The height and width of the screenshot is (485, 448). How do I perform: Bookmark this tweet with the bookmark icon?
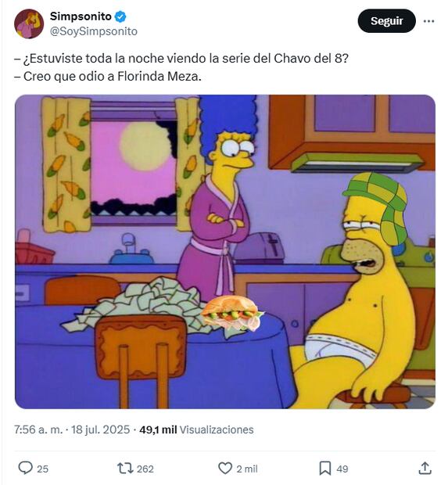tap(325, 469)
